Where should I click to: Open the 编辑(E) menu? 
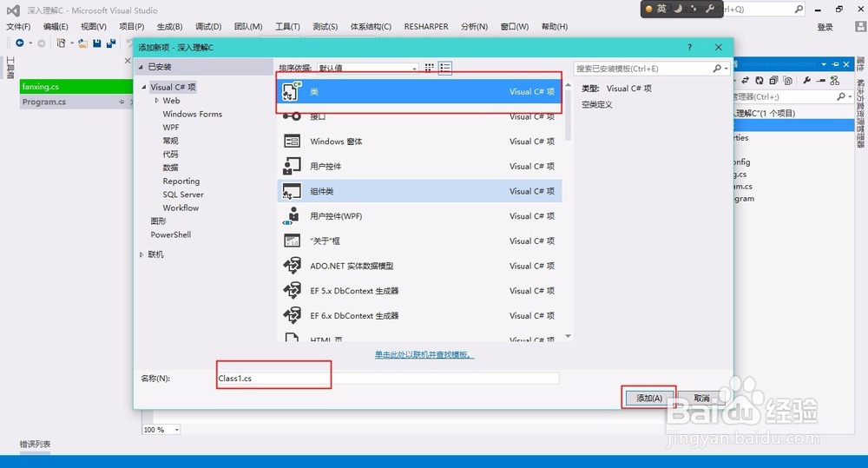56,27
